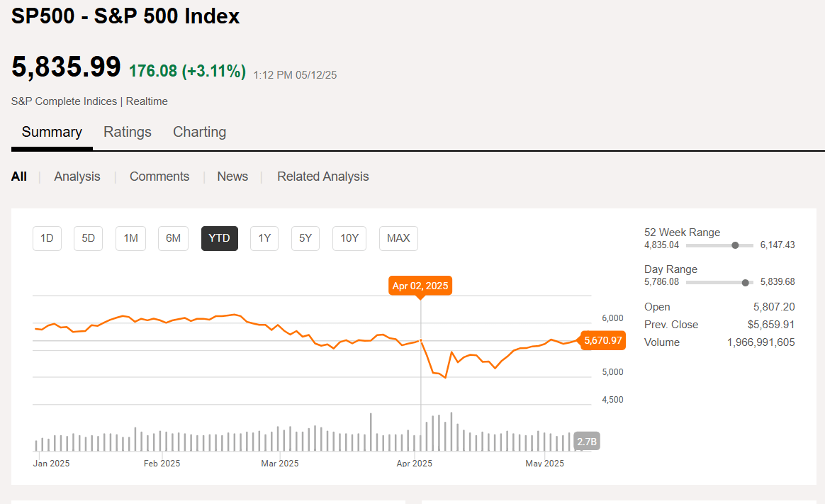Open the Ratings tab

point(128,132)
